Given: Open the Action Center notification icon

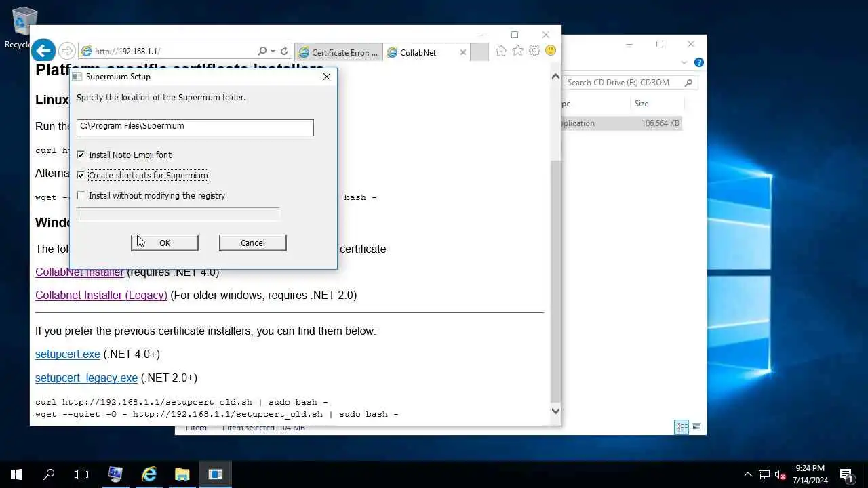Looking at the screenshot, I should [847, 474].
